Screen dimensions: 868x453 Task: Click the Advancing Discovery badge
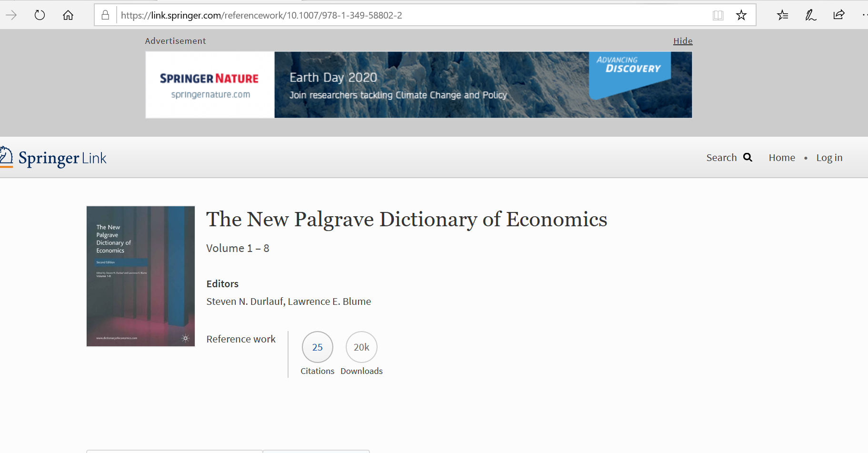pyautogui.click(x=630, y=75)
